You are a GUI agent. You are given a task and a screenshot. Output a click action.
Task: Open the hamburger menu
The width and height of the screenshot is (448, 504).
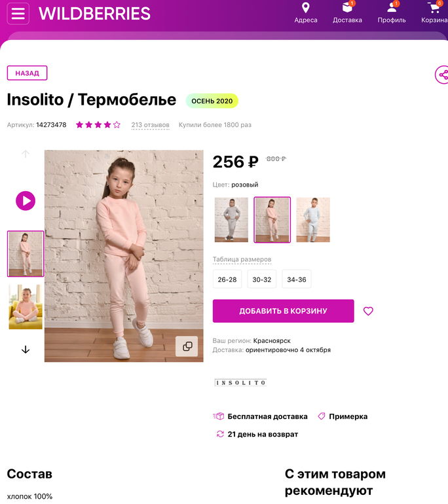click(x=18, y=14)
